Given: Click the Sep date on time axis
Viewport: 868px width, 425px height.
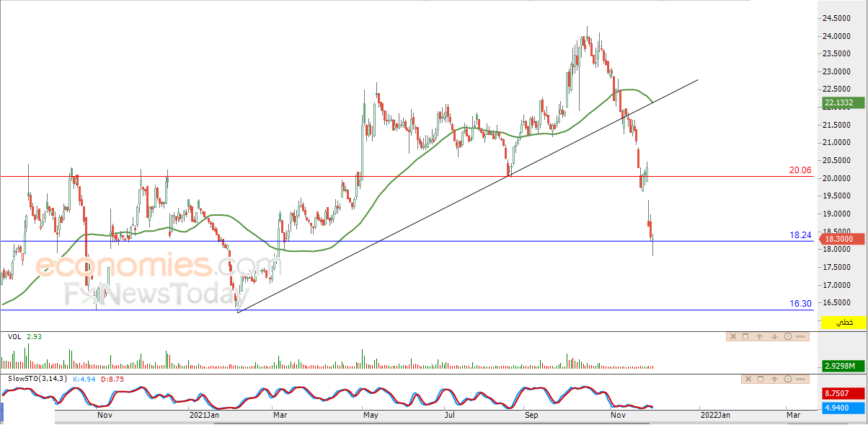Looking at the screenshot, I should tap(532, 415).
